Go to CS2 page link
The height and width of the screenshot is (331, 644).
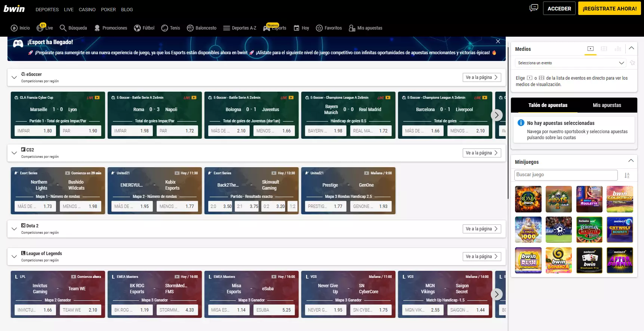click(x=482, y=153)
